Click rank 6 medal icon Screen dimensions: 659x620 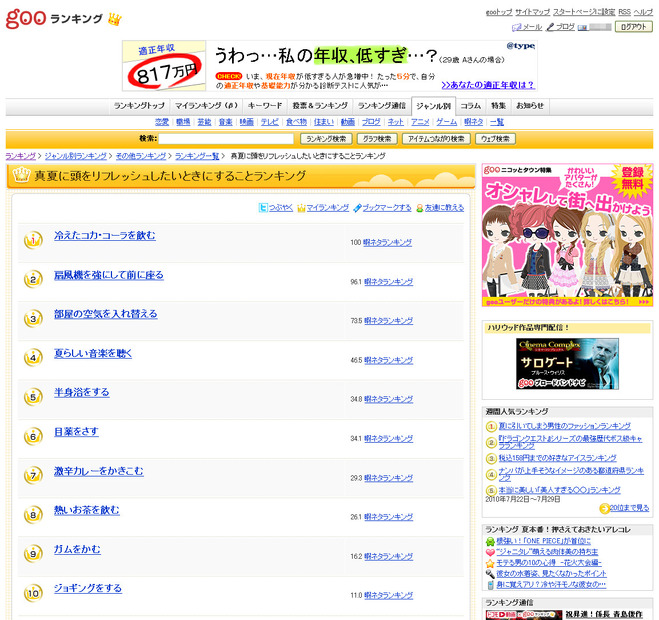33,436
